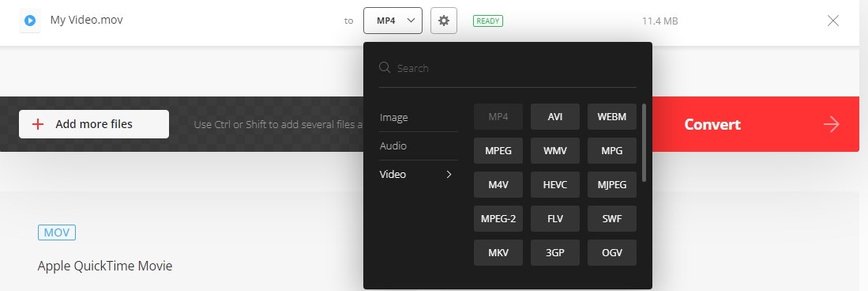Click the arrow on the Convert button
This screenshot has width=868, height=291.
(831, 124)
